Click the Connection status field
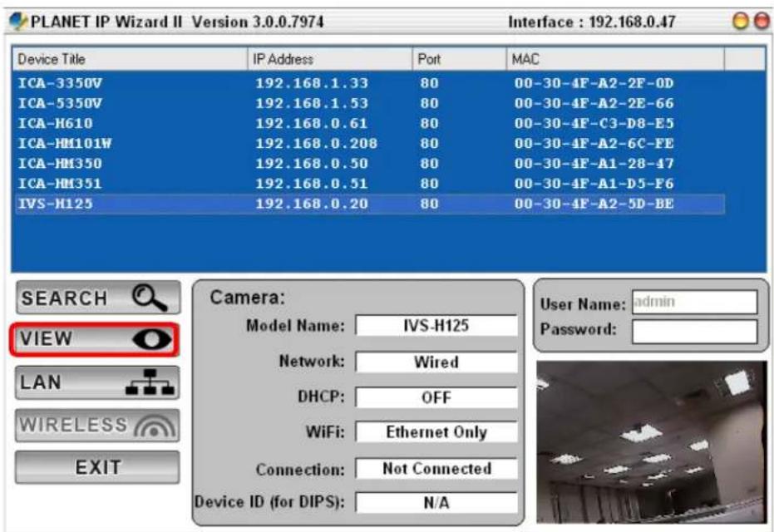Viewport: 774px width, 532px height. pyautogui.click(x=436, y=469)
